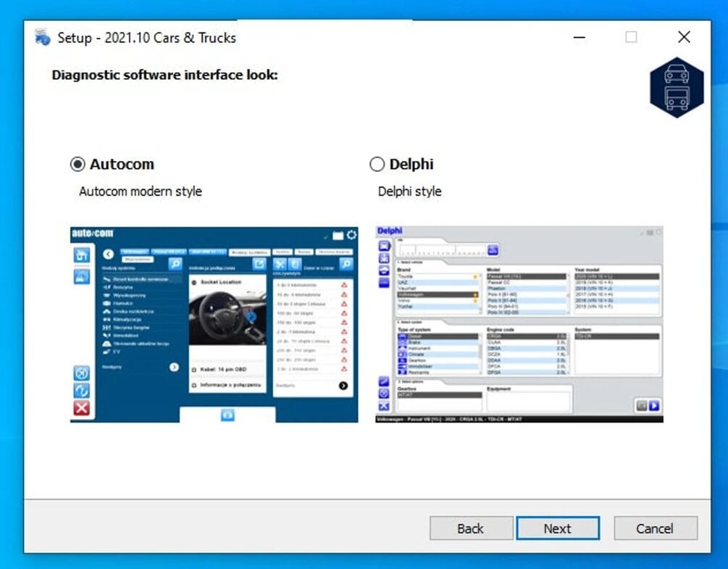The width and height of the screenshot is (728, 569).
Task: Cancel the setup wizard
Action: (655, 528)
